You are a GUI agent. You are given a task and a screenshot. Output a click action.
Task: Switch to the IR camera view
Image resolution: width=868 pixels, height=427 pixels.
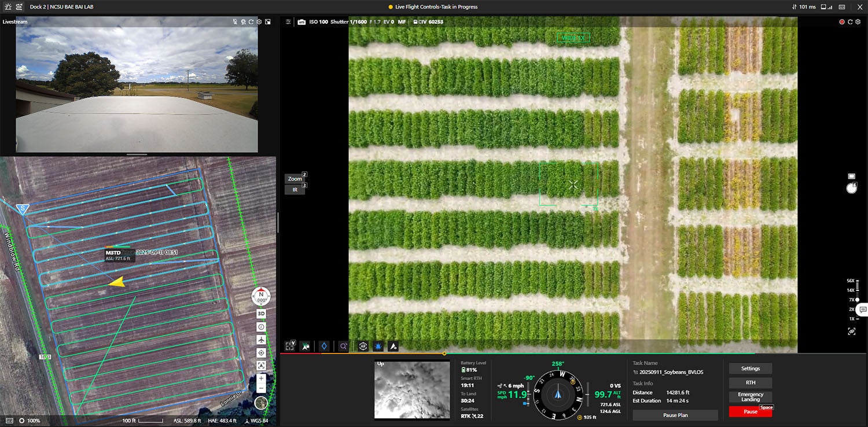click(x=295, y=190)
